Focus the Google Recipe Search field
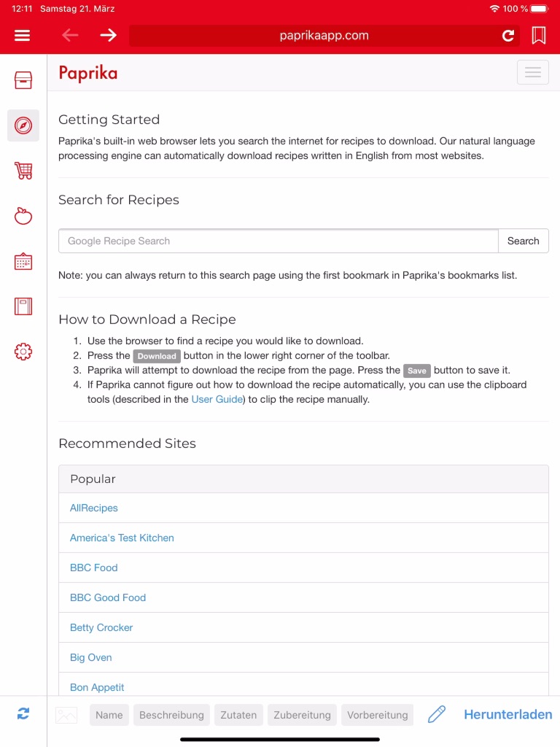Screen dimensions: 560x747 point(278,241)
